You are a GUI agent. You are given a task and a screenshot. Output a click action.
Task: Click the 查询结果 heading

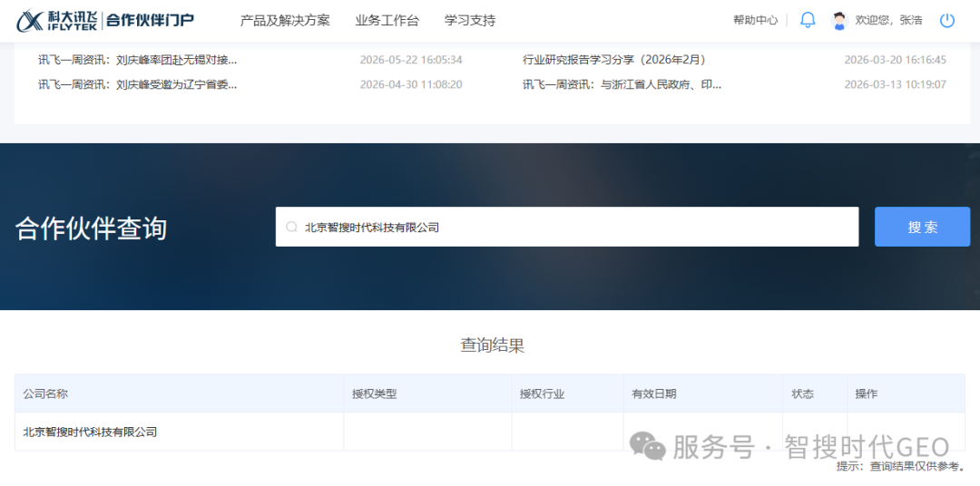point(492,345)
